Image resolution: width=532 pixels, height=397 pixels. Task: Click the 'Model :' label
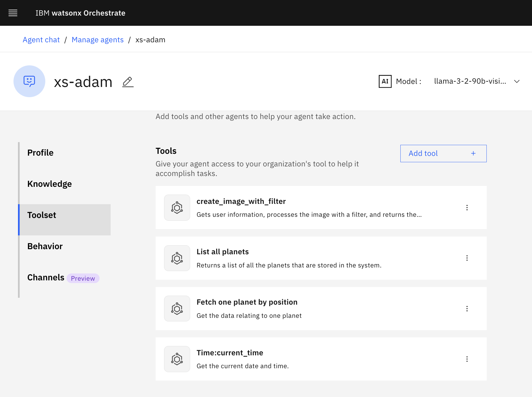(x=408, y=81)
